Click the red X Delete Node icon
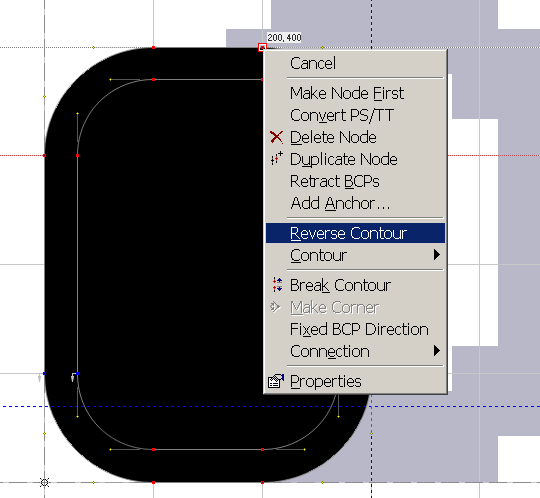This screenshot has width=540, height=498. tap(276, 137)
